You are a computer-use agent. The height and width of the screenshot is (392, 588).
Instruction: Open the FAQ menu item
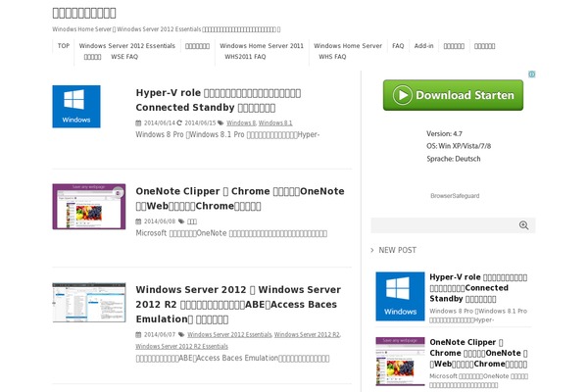click(x=398, y=46)
